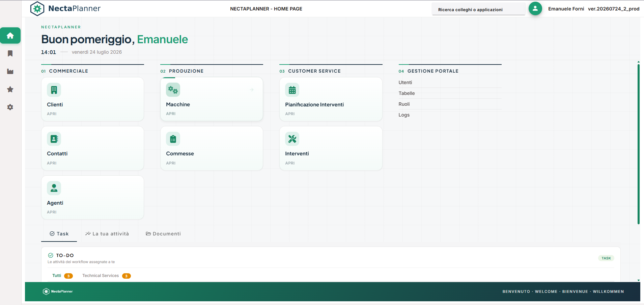Viewport: 644px width, 305px height.
Task: Click the version label ver.20260724_2_prod
Action: pos(614,9)
